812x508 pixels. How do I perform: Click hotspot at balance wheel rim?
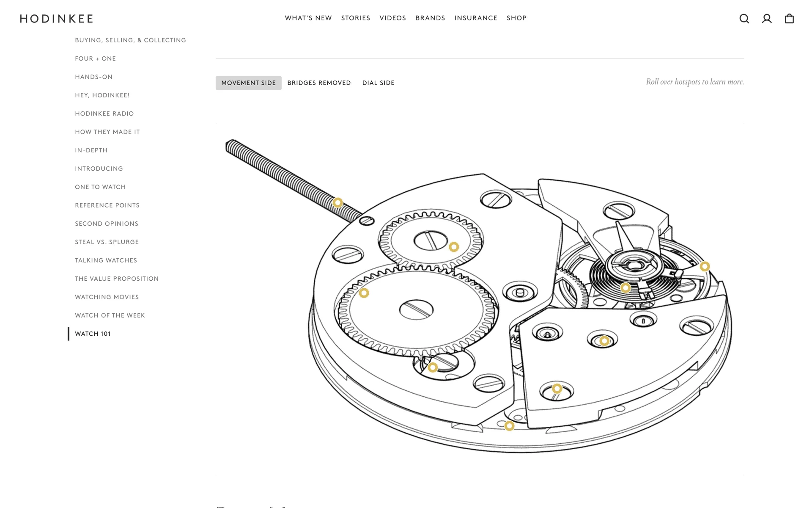705,266
